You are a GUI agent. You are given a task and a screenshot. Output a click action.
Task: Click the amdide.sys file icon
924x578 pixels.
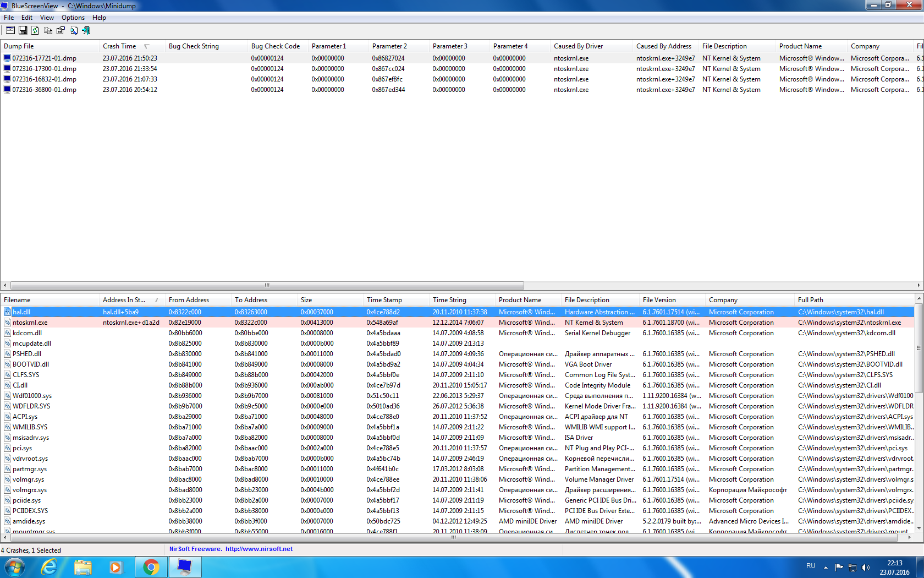(7, 521)
